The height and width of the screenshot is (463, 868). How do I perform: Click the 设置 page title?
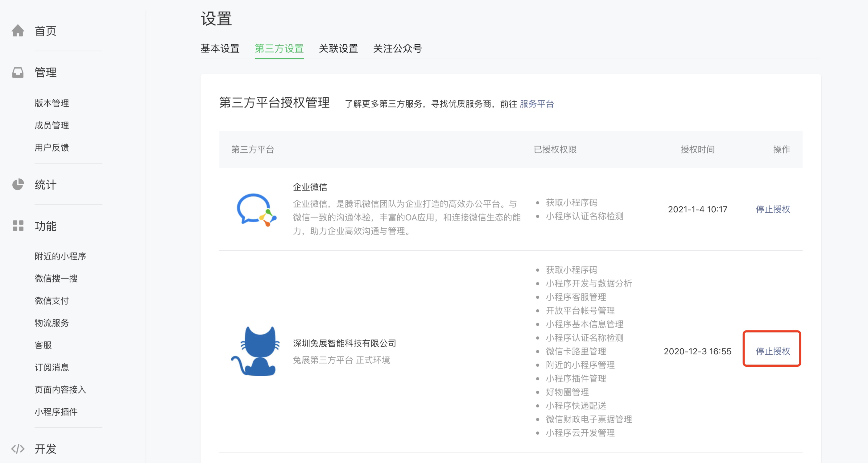click(x=216, y=19)
